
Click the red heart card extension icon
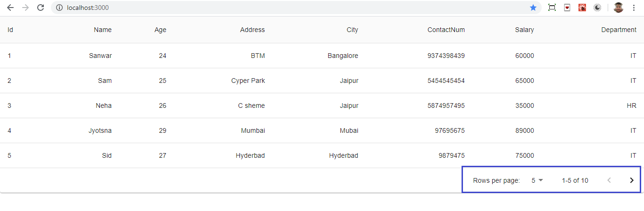[x=567, y=8]
